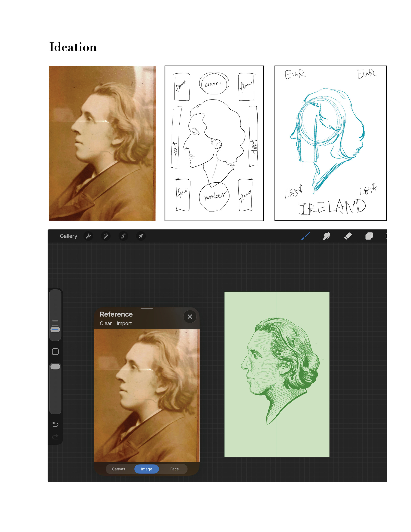Open the Actions wrench menu
411x532 pixels.
click(x=88, y=236)
